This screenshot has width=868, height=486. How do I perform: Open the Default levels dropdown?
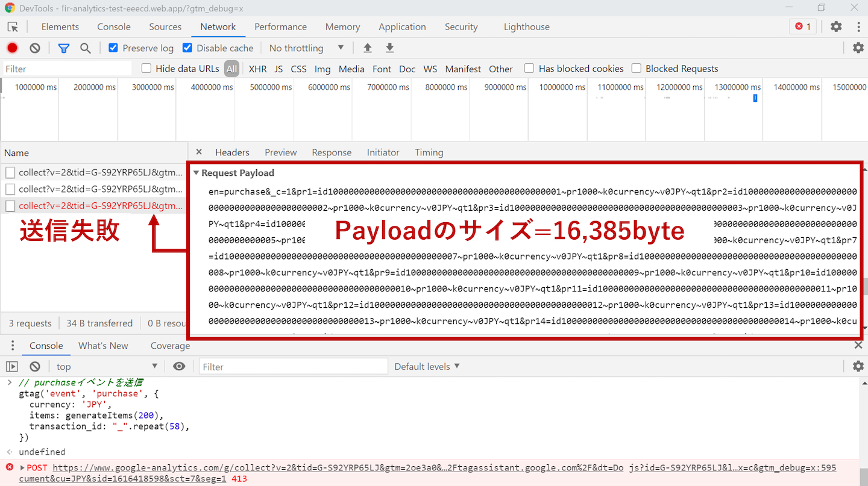tap(427, 366)
